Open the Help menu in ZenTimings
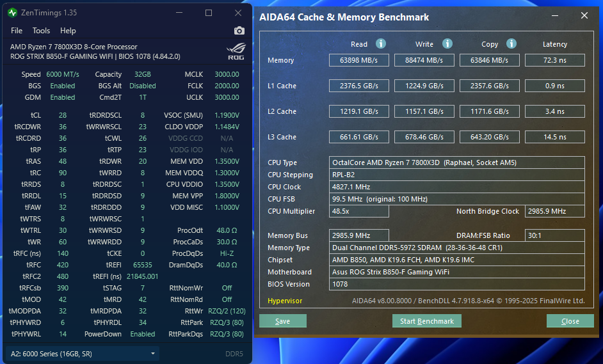603x364 pixels. pyautogui.click(x=68, y=31)
